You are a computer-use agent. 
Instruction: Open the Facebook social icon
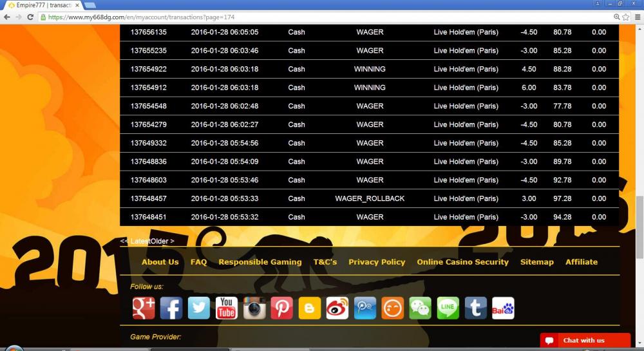(171, 308)
